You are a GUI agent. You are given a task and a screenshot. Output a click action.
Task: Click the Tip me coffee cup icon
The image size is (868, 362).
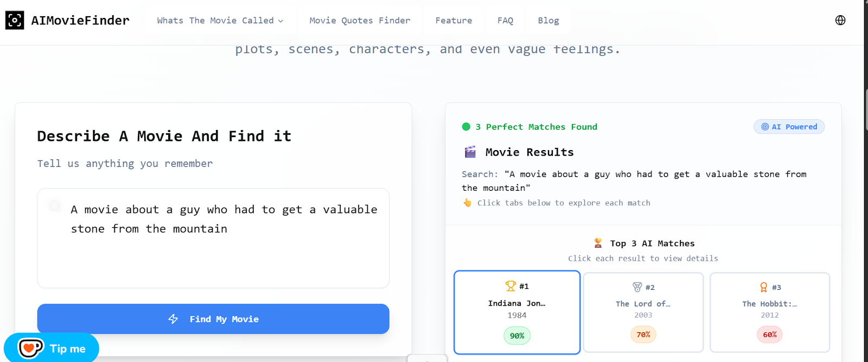point(30,348)
